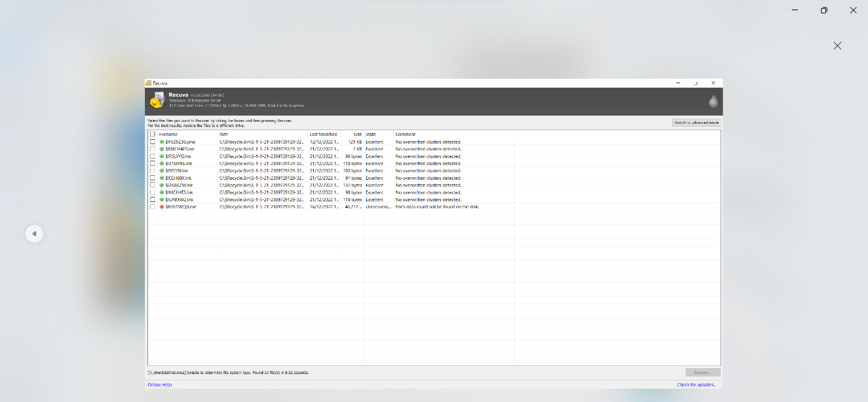The image size is (868, 402).
Task: Tick checkbox for the 96 bytes .lnk file
Action: (153, 156)
